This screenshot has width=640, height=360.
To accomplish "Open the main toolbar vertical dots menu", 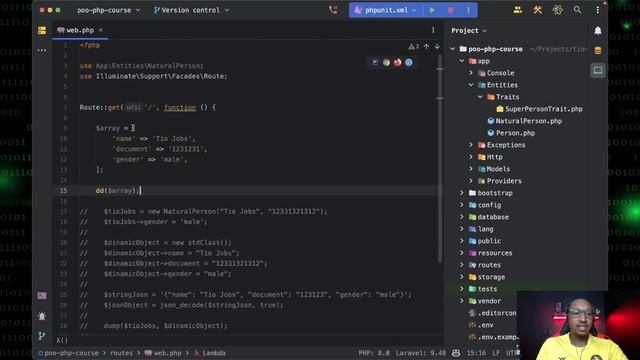I will 598,10.
